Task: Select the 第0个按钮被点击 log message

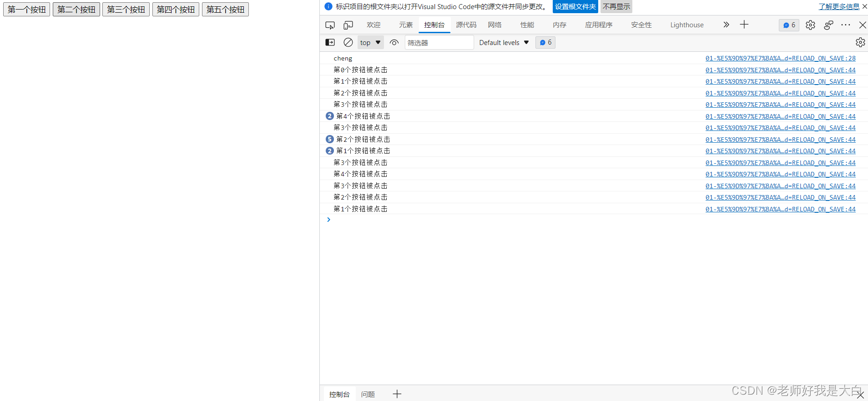Action: 360,70
